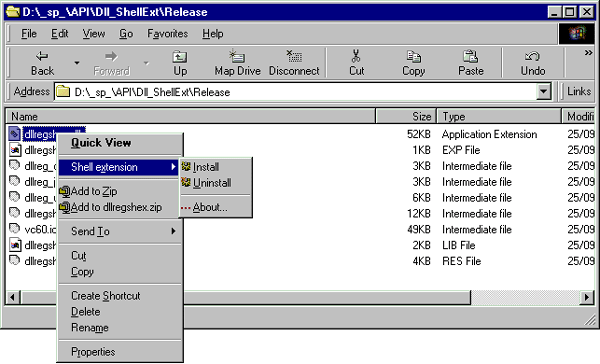Expand the Address bar dropdown arrow
The width and height of the screenshot is (600, 364).
pos(543,92)
